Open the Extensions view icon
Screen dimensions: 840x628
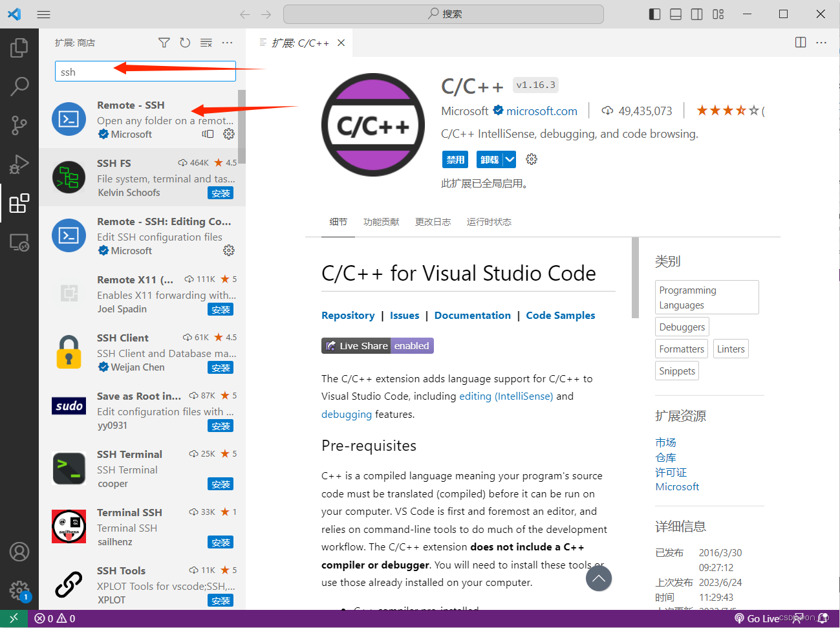[x=19, y=203]
